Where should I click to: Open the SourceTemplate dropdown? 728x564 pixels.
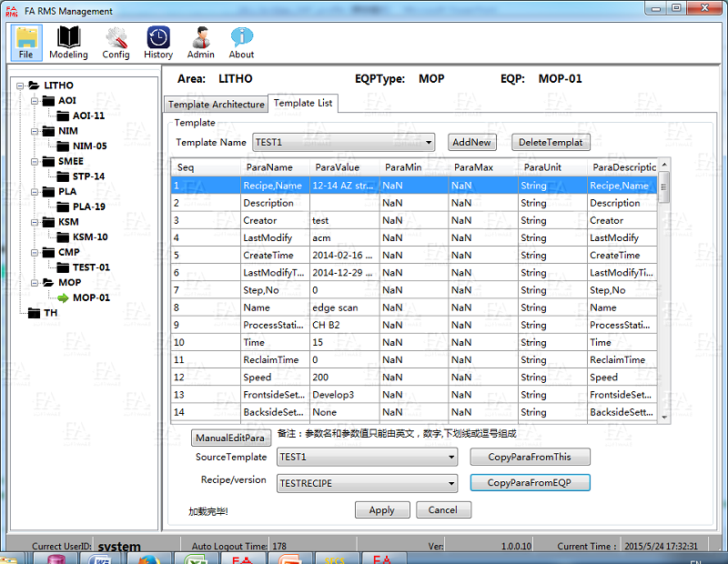point(450,457)
